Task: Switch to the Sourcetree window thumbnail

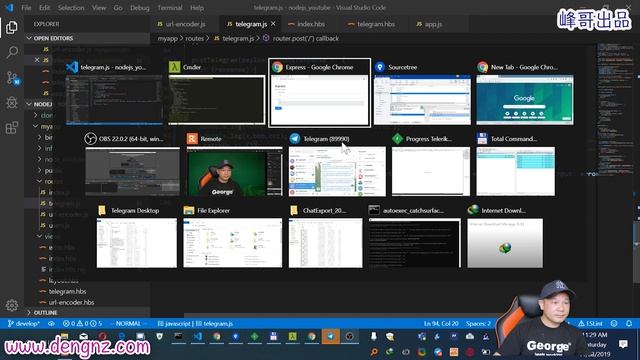Action: [x=422, y=93]
